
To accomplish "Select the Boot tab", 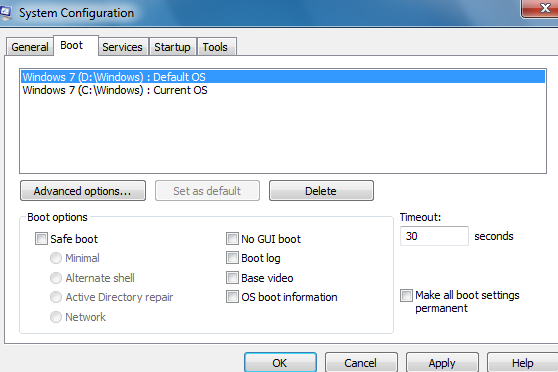I will point(76,46).
